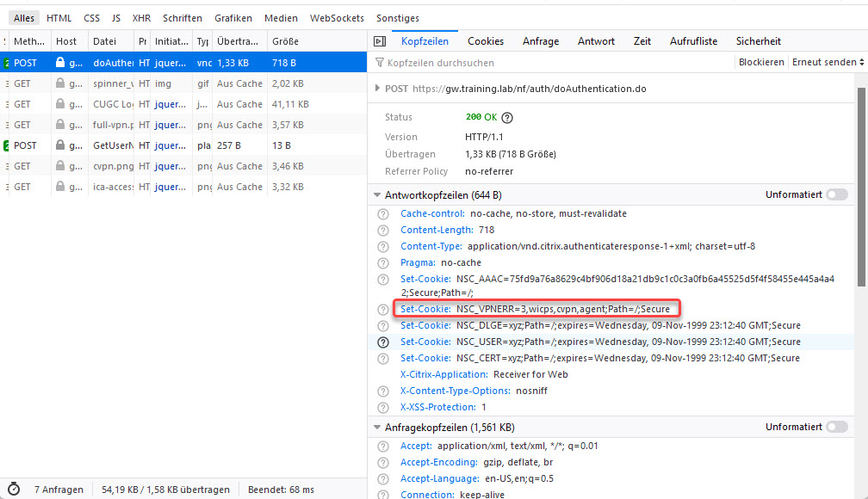Screen dimensions: 868x499
Task: Expand the POST request URL details
Action: coord(377,88)
